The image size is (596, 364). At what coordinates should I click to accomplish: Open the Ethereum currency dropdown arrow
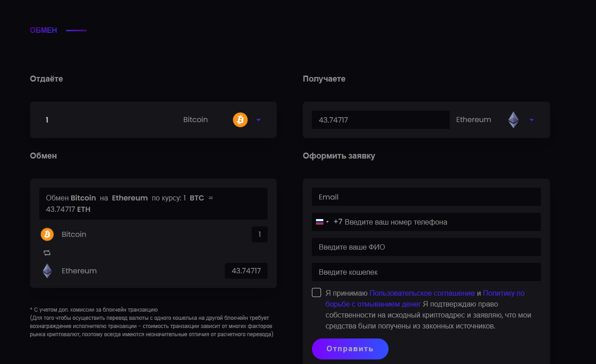click(x=532, y=120)
